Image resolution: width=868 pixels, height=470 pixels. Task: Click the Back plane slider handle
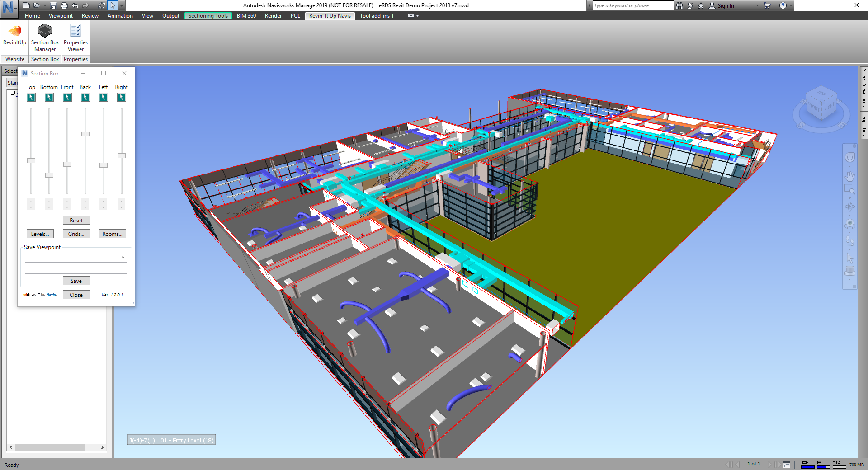[x=85, y=134]
